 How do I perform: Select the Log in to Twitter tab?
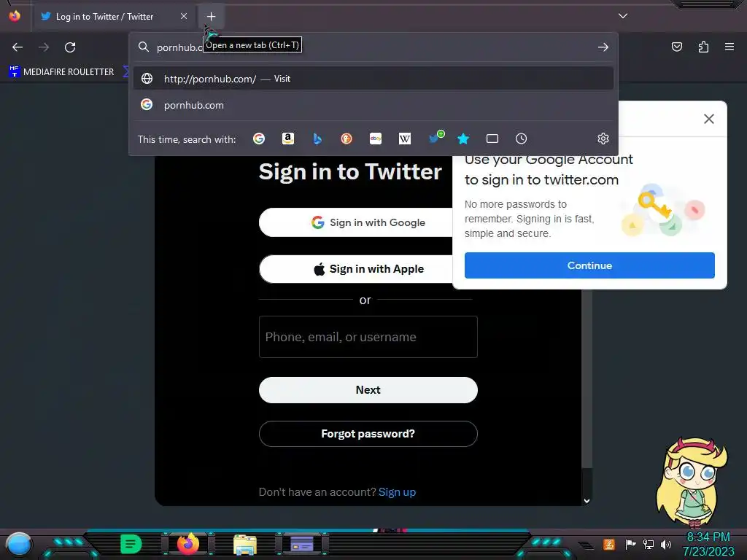pos(113,16)
